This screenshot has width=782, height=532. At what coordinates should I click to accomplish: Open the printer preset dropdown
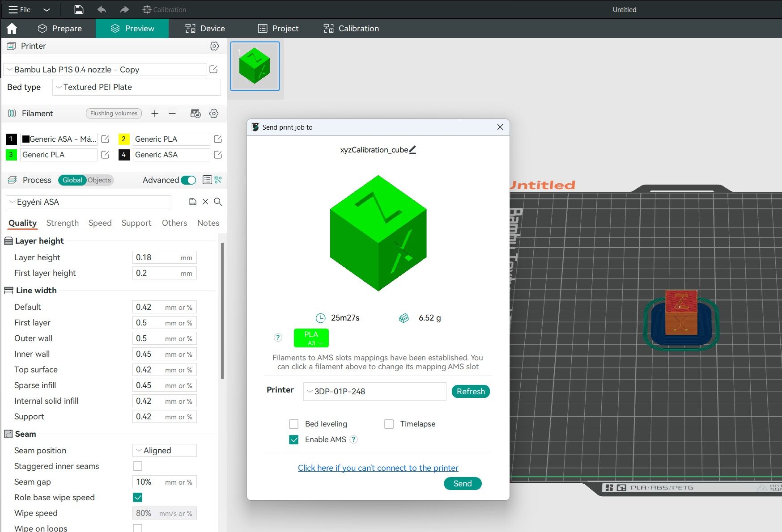point(105,70)
